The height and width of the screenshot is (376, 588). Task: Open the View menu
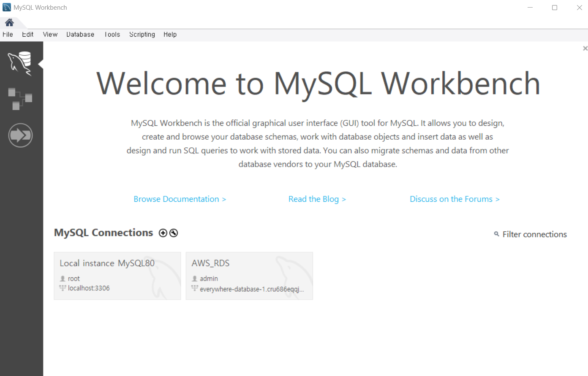50,35
